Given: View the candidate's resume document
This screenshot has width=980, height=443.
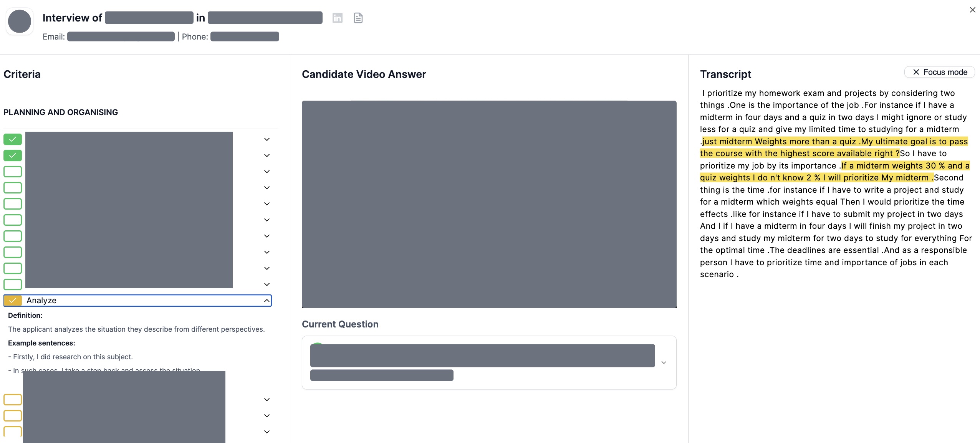Looking at the screenshot, I should tap(358, 18).
